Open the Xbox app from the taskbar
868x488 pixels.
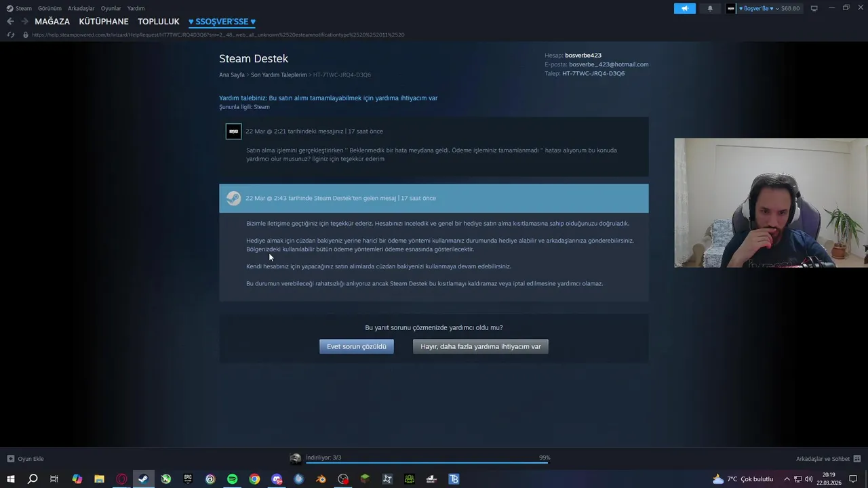click(165, 479)
